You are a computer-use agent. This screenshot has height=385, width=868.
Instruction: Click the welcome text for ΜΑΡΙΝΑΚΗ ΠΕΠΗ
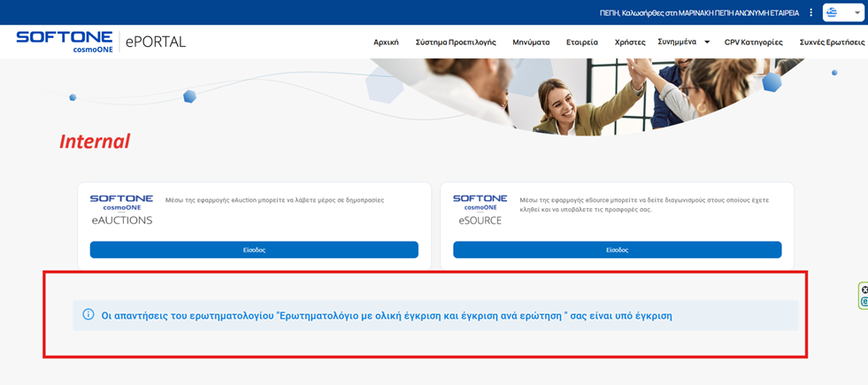[700, 12]
